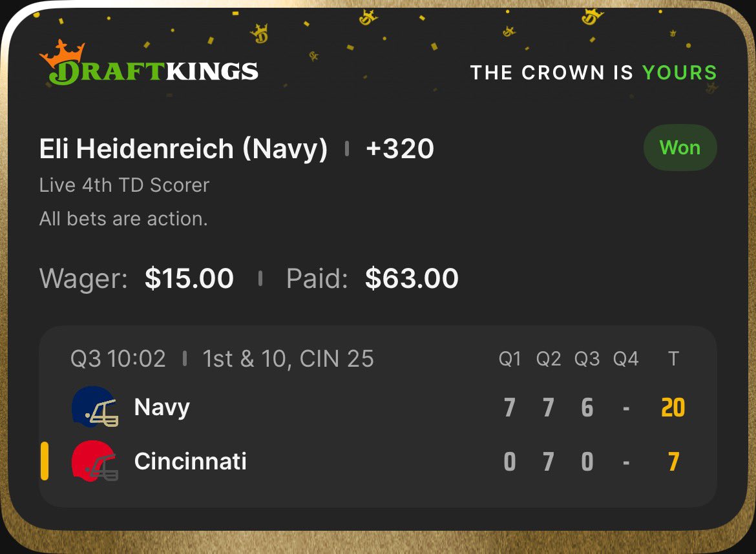Click the $15.00 wager amount
The image size is (756, 554).
(x=189, y=278)
